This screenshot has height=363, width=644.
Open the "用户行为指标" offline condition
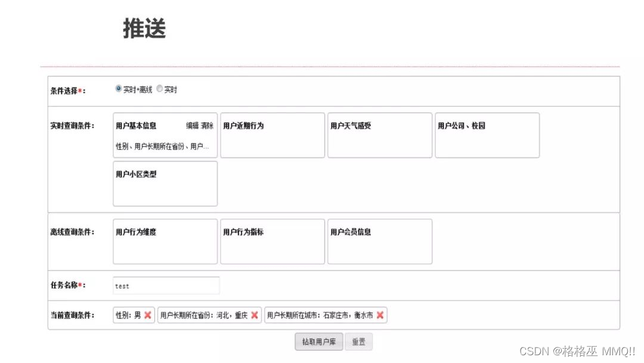pos(273,241)
